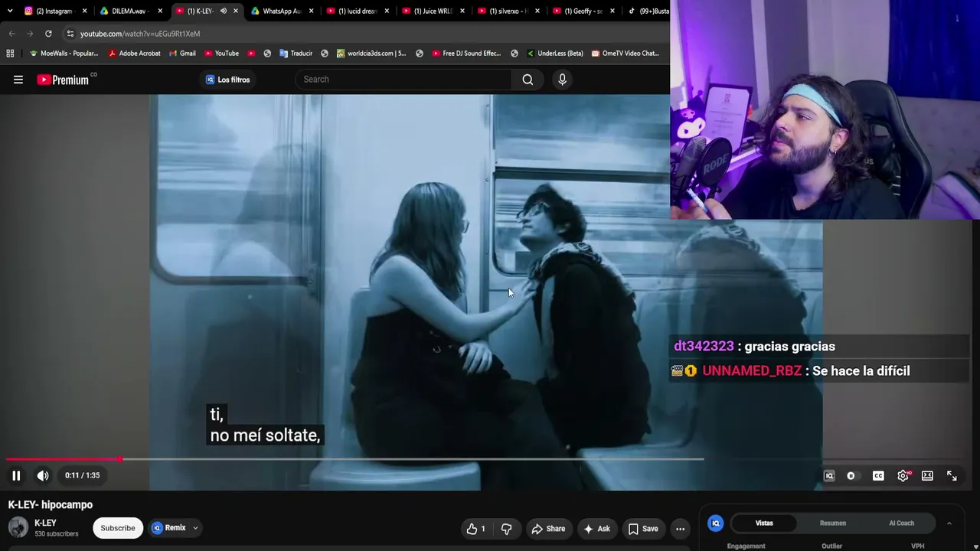Switch to theater mode
Image resolution: width=980 pixels, height=551 pixels.
[x=927, y=476]
